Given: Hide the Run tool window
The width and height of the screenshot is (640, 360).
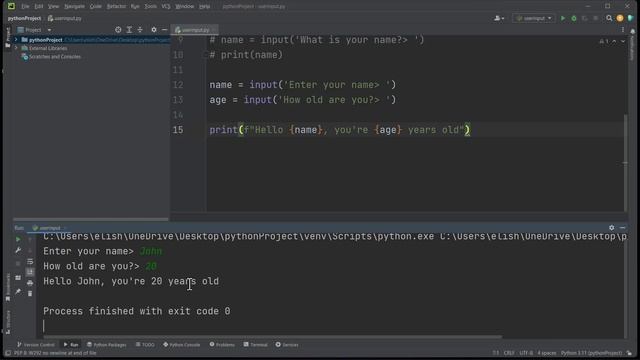Looking at the screenshot, I should click(x=622, y=228).
